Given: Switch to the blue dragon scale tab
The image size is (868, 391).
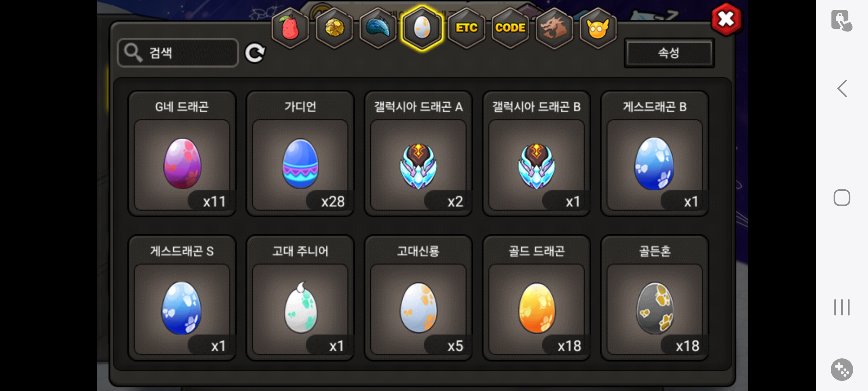Looking at the screenshot, I should pos(378,28).
